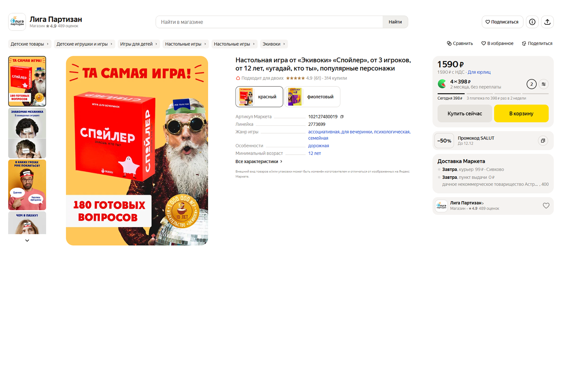Choose the фиолетовый color variant
Screen dimensions: 561x392
click(312, 97)
